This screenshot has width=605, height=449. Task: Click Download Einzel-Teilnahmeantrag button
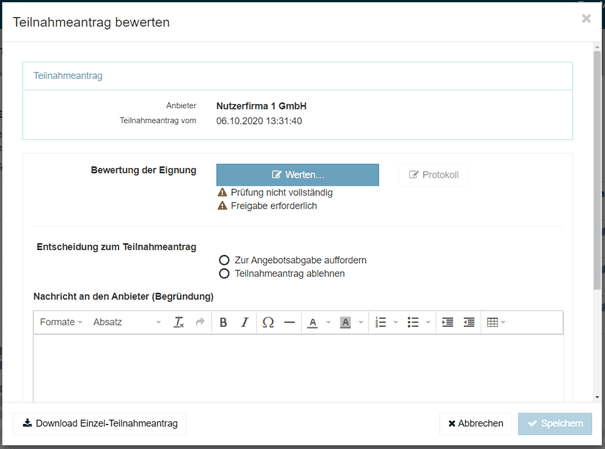click(99, 424)
